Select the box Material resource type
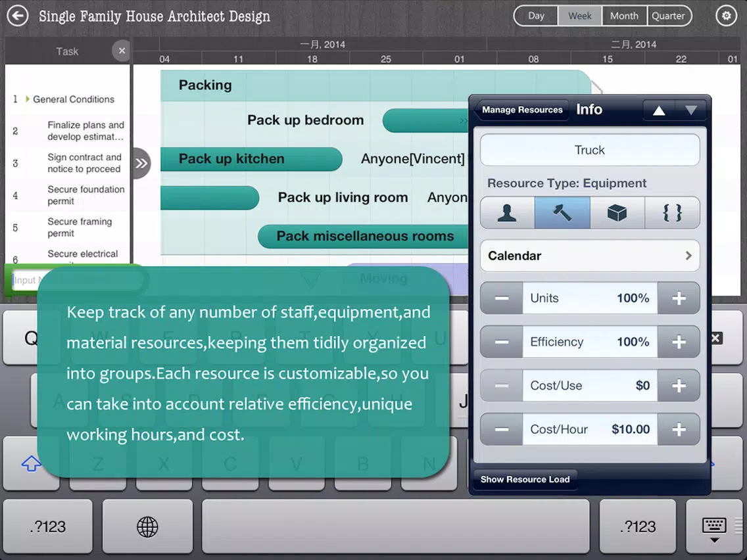This screenshot has height=560, width=747. click(617, 213)
